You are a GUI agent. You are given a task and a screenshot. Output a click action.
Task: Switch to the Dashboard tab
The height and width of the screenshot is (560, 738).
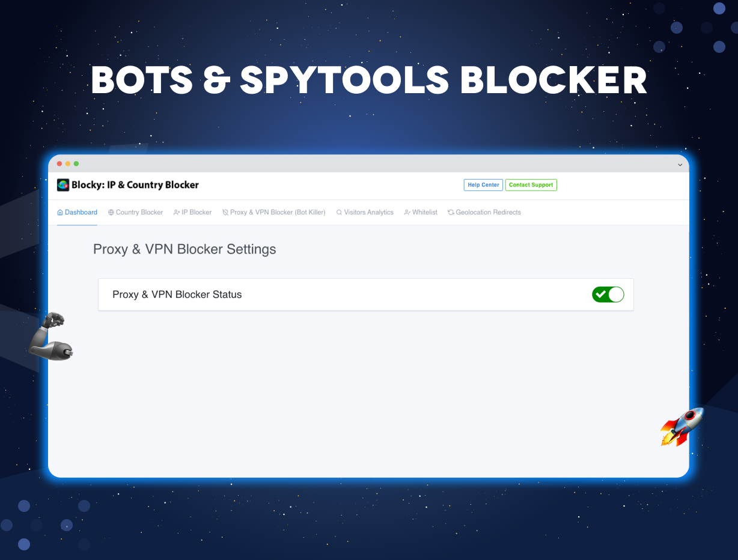point(77,212)
